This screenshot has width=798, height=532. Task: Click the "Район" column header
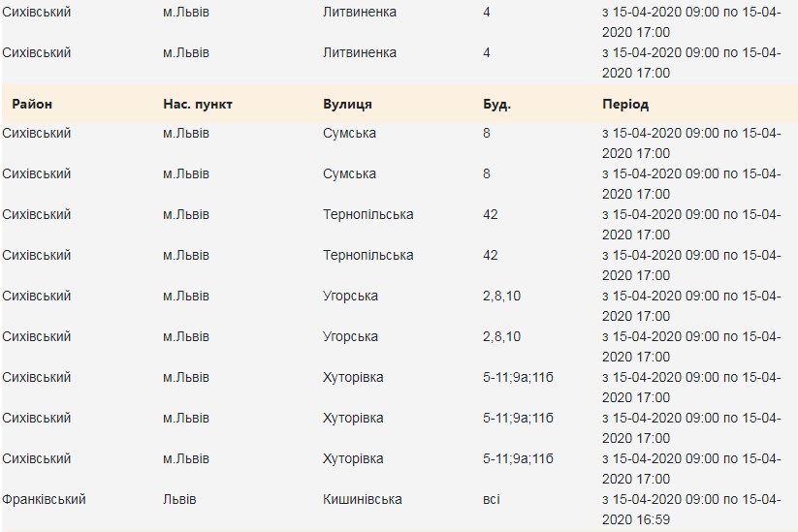tap(32, 104)
